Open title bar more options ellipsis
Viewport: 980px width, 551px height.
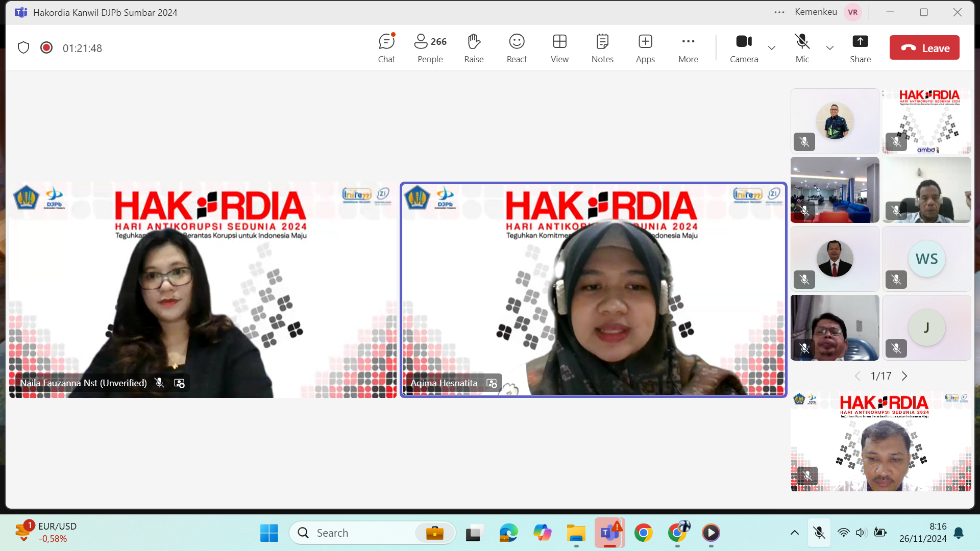click(779, 12)
